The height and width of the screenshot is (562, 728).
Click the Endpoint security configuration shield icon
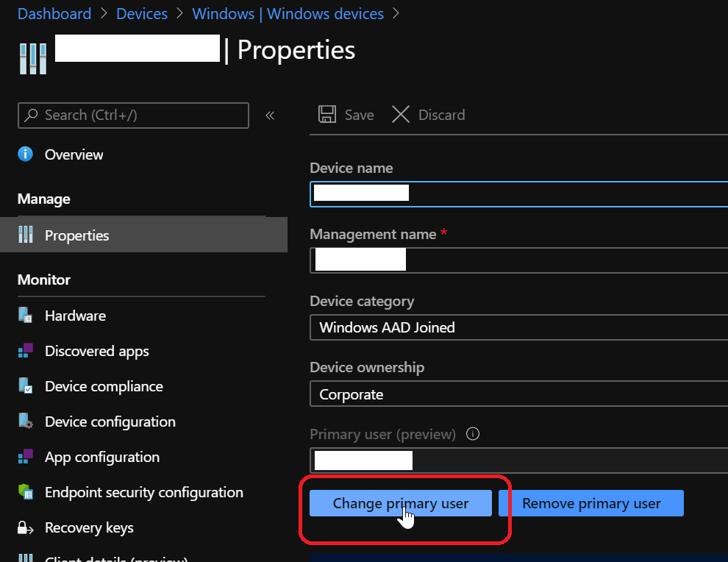click(x=26, y=492)
